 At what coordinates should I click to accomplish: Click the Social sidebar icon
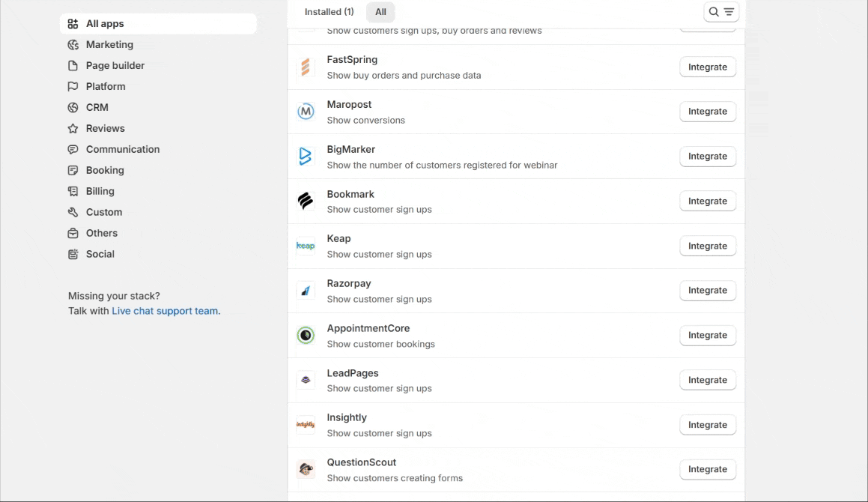tap(73, 254)
